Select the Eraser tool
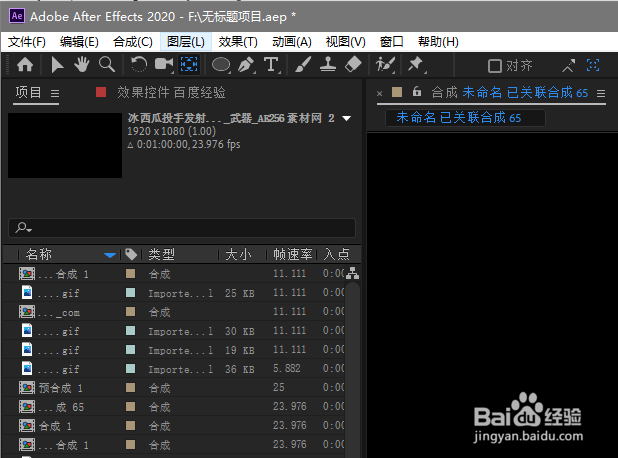 (x=354, y=65)
